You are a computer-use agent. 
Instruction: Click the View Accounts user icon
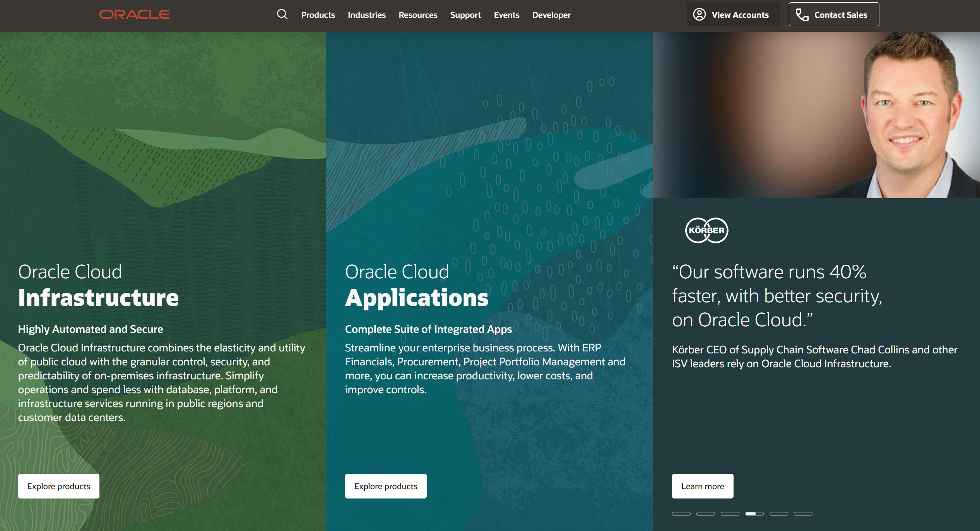[699, 15]
